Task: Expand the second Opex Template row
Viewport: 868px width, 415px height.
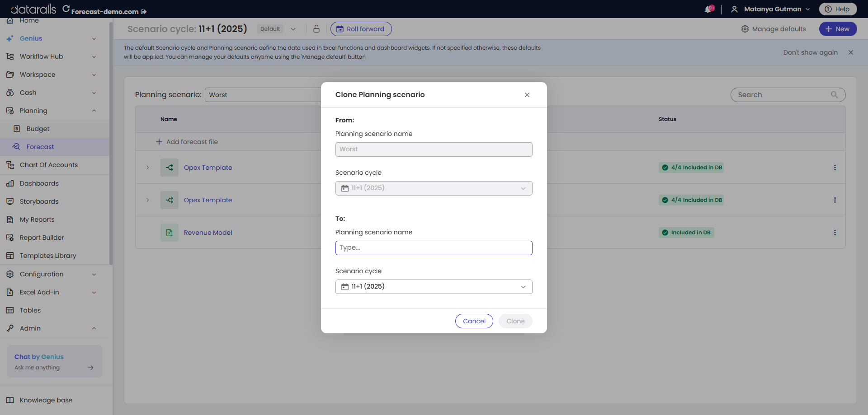Action: [147, 200]
